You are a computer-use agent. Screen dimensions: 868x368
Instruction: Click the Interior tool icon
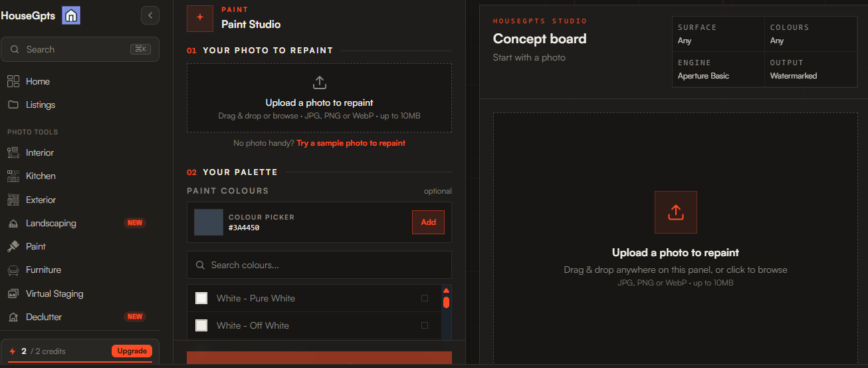click(x=13, y=152)
